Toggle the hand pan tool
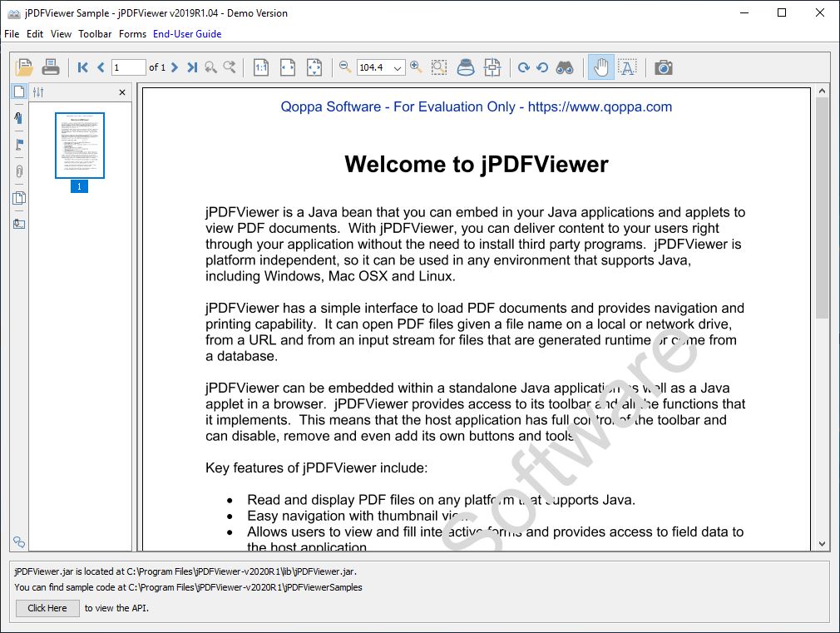840x633 pixels. click(601, 67)
